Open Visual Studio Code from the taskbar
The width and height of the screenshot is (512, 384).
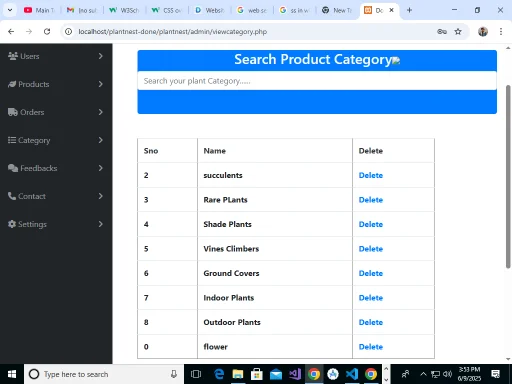352,374
